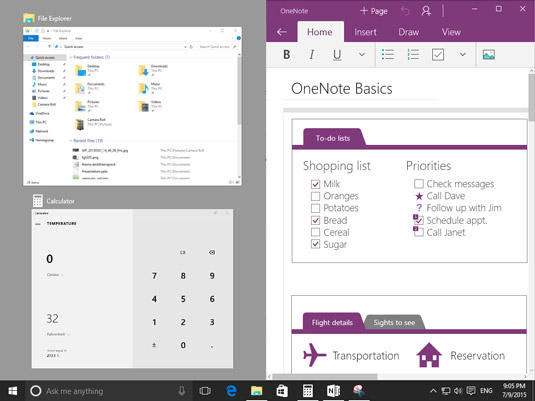Screen dimensions: 535x401
Task: Click the question mark tag beside Follow up with Jim
Action: pos(419,208)
